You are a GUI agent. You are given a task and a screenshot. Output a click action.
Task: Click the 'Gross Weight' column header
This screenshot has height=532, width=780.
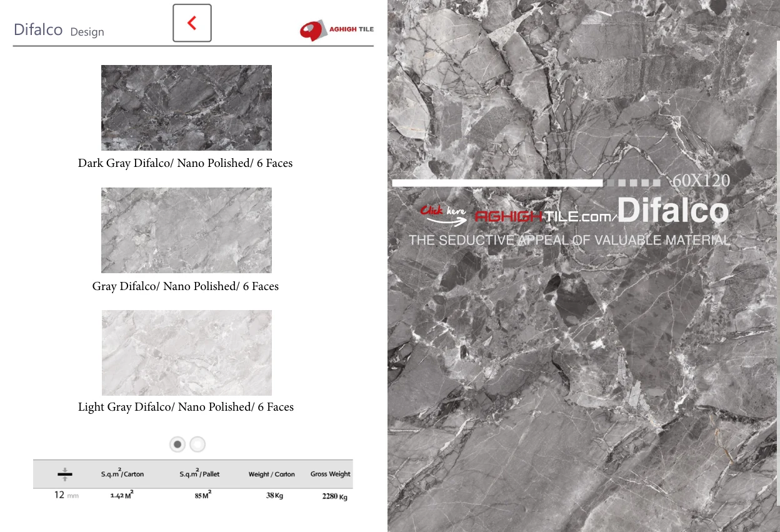point(331,474)
